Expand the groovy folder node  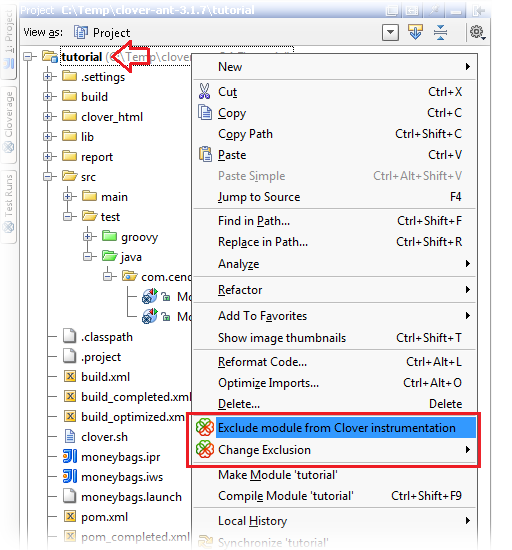88,236
